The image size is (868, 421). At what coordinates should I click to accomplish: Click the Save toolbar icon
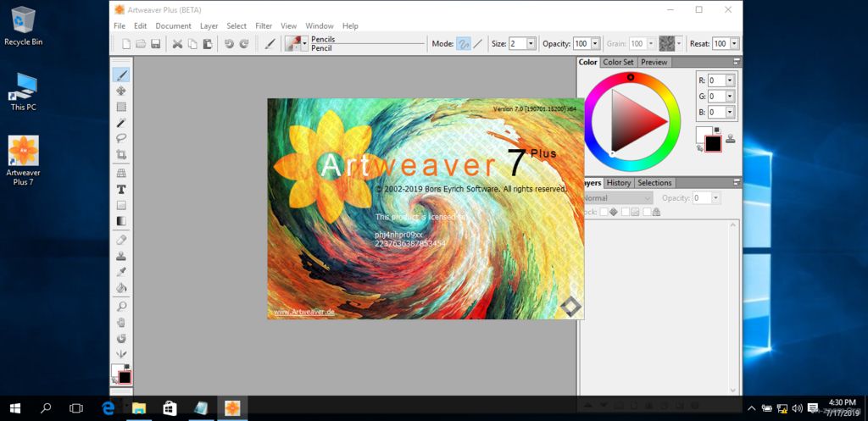pos(156,44)
